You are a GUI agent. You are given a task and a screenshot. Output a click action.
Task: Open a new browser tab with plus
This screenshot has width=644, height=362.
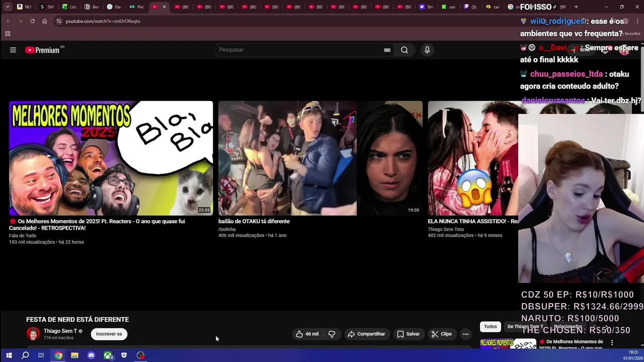tap(576, 7)
